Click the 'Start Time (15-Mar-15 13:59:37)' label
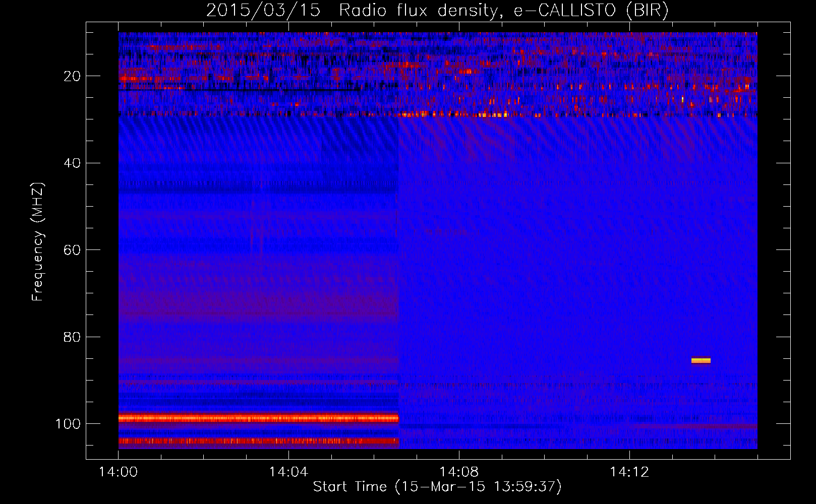Screen dimensions: 816x504 click(437, 487)
